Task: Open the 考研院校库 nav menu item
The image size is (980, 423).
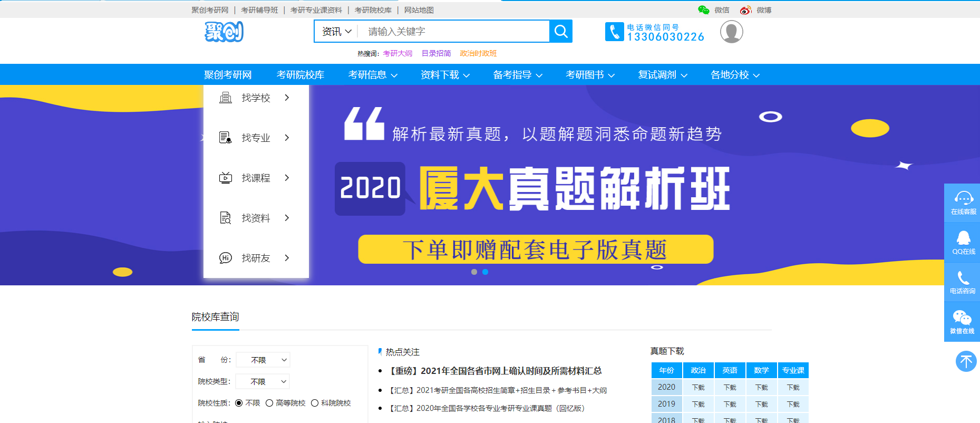Action: pos(300,75)
